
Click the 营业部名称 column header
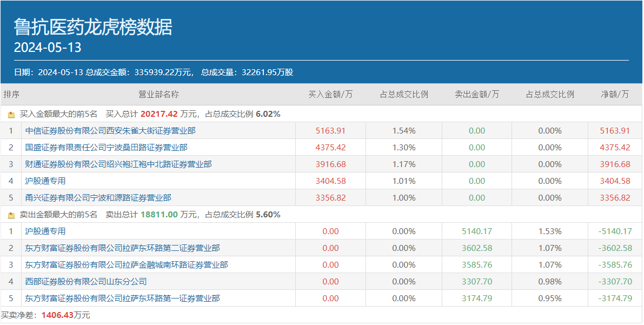click(x=158, y=95)
